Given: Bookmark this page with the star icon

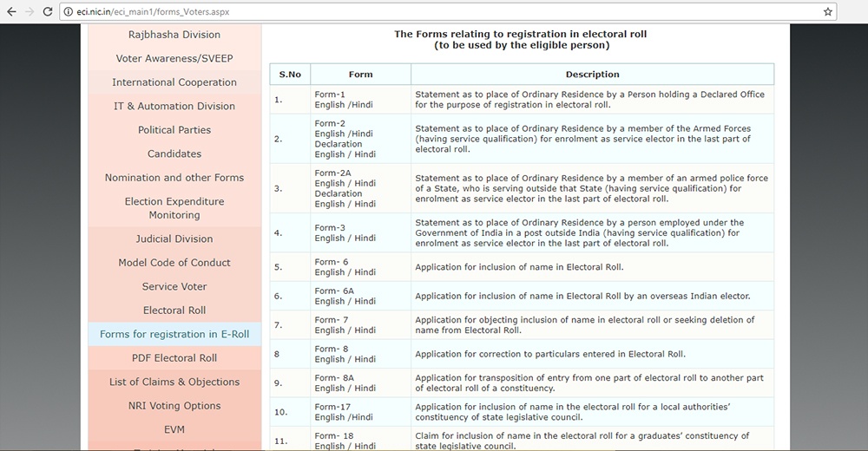Looking at the screenshot, I should click(827, 12).
